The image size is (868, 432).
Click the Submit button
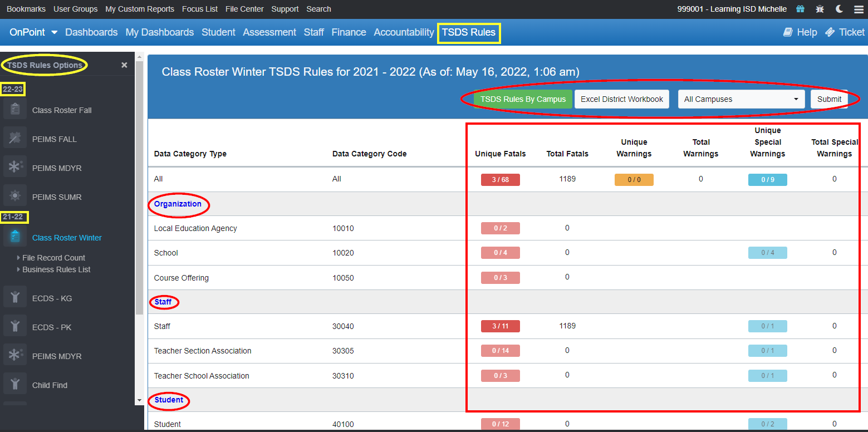[x=829, y=99]
